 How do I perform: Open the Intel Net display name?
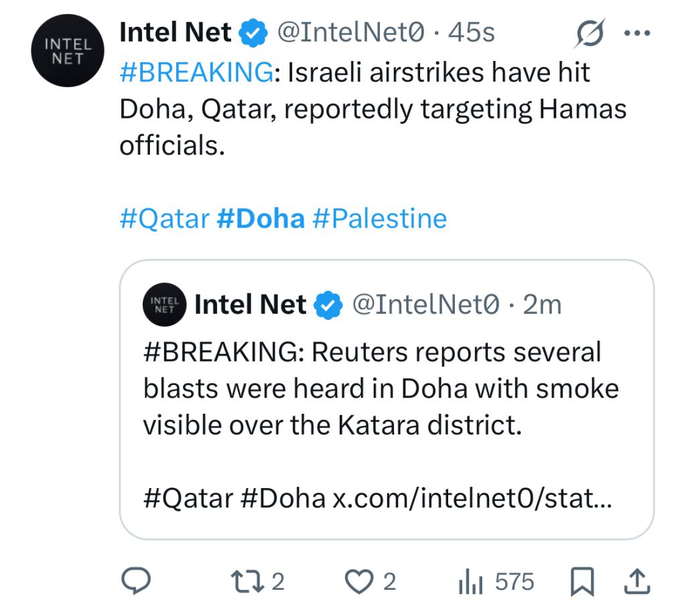(x=176, y=33)
